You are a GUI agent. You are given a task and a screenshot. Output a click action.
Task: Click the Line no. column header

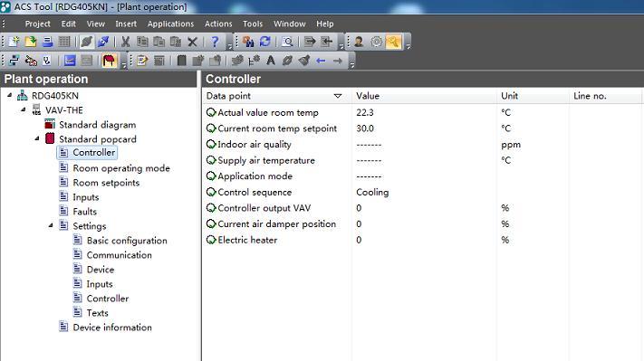[606, 96]
